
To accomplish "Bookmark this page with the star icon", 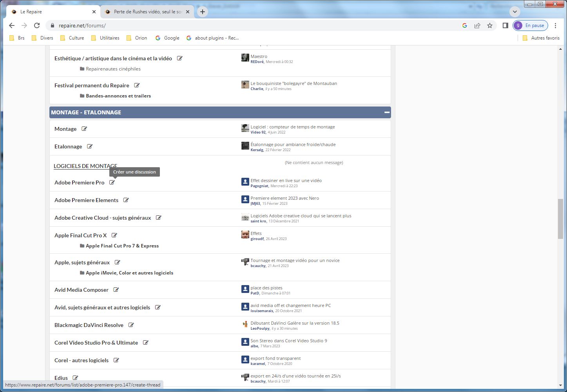I will (490, 25).
